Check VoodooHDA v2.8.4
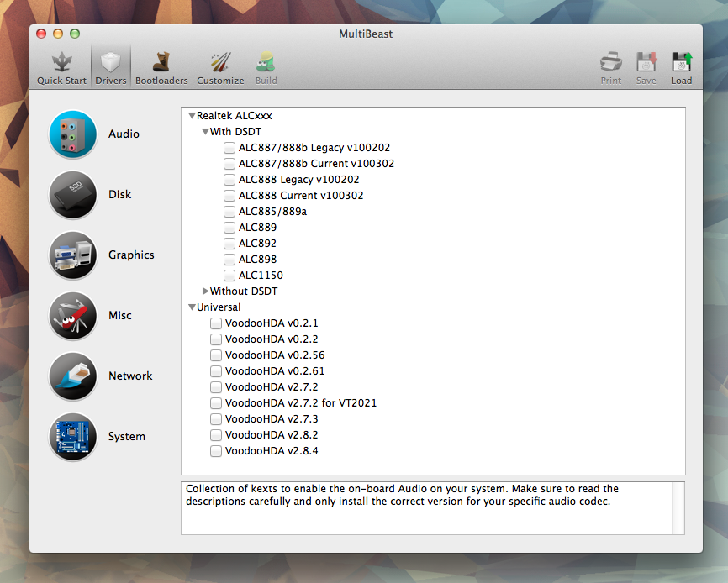728x583 pixels. (x=216, y=451)
